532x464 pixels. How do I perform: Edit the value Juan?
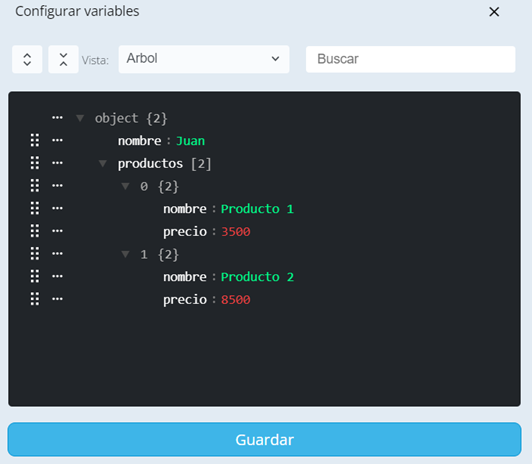[x=191, y=141]
